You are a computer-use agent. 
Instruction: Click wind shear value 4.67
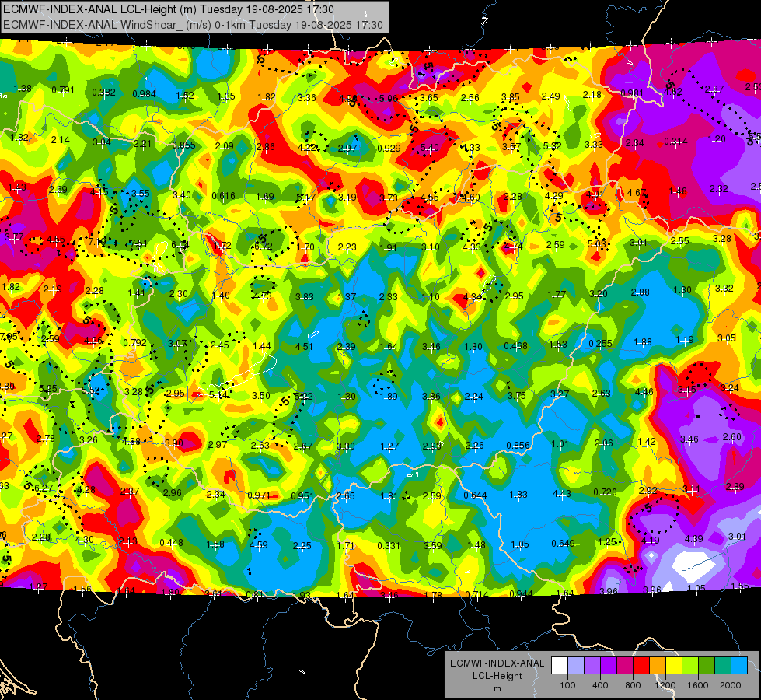coord(637,192)
